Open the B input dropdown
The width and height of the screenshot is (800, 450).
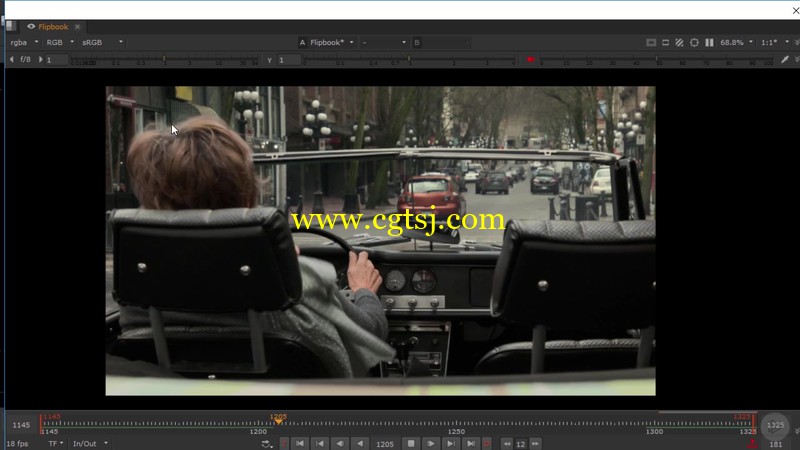click(x=443, y=42)
